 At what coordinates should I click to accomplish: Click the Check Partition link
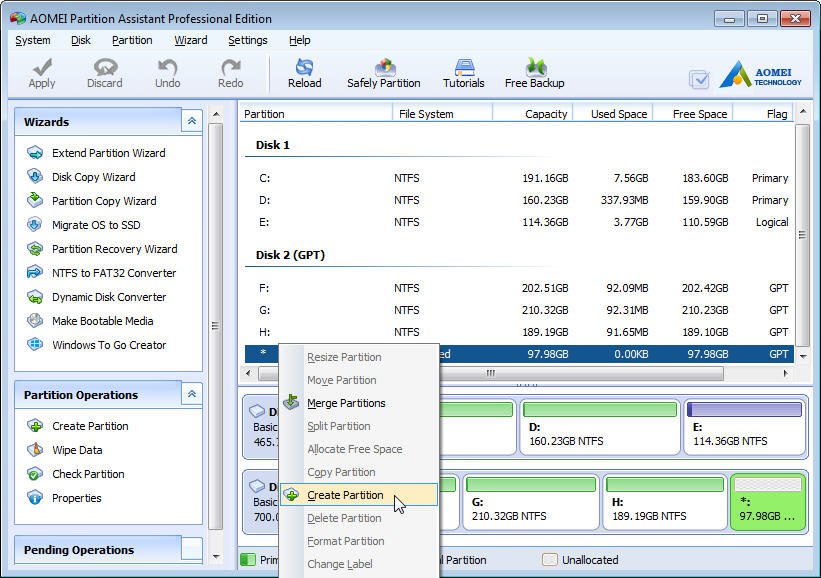(x=88, y=474)
